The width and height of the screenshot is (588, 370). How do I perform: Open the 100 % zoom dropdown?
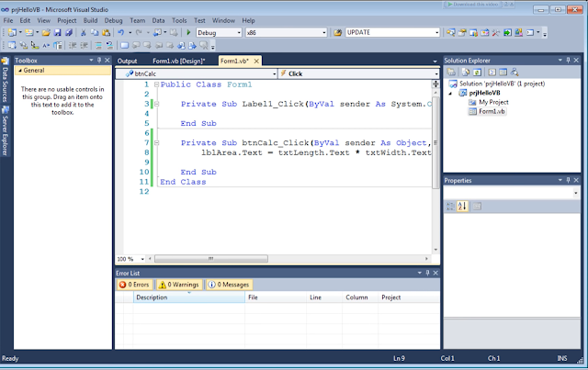tap(142, 259)
